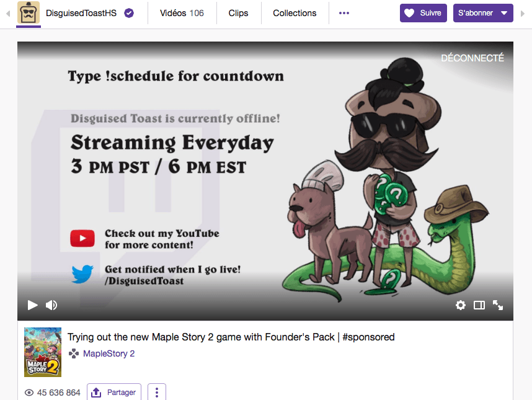Play the video with the play button

[x=33, y=305]
